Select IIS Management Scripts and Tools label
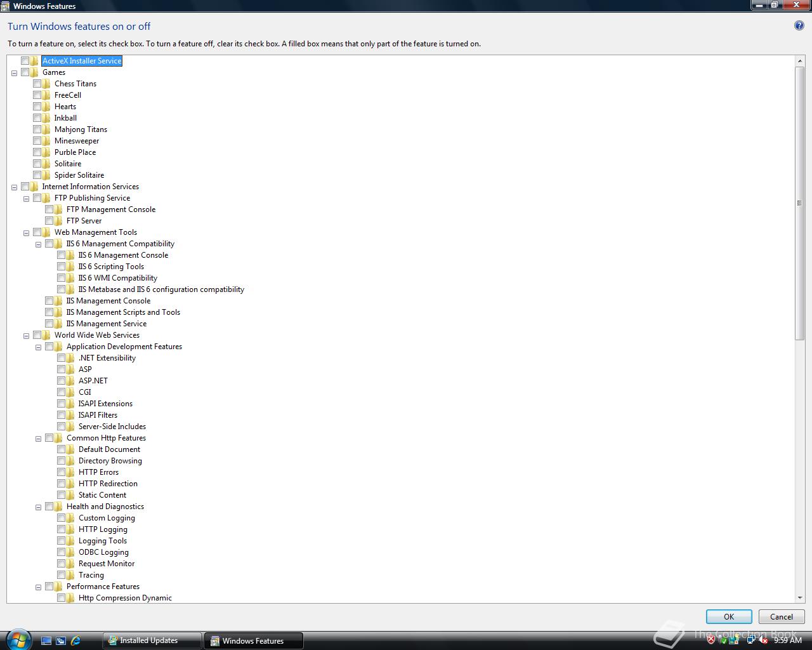The image size is (812, 650). [123, 312]
